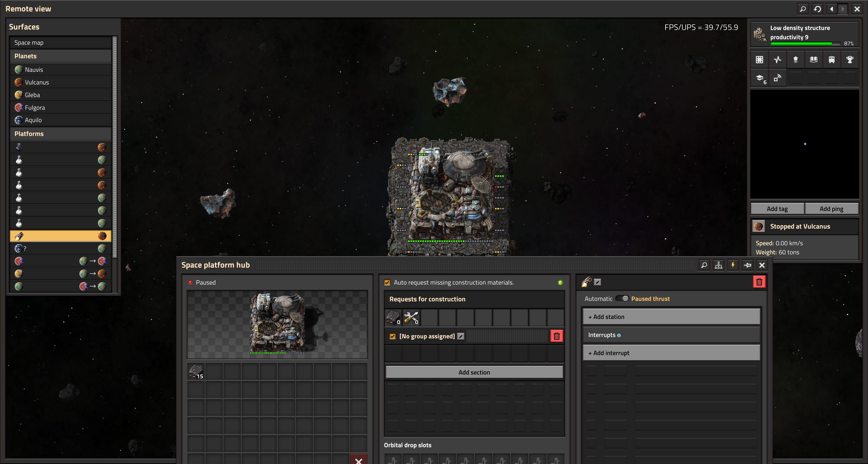The width and height of the screenshot is (868, 464).
Task: Click the minimap in the right panel
Action: click(x=805, y=144)
